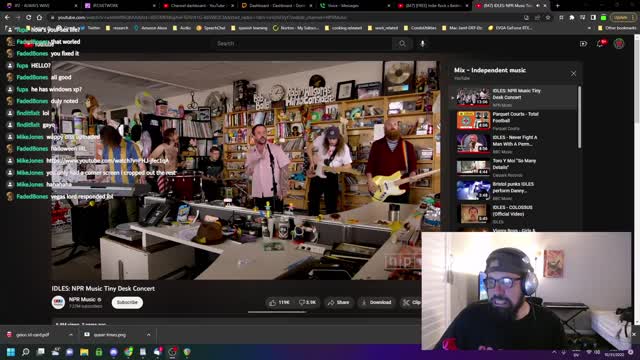
Task: Share the IDLES video
Action: click(339, 302)
